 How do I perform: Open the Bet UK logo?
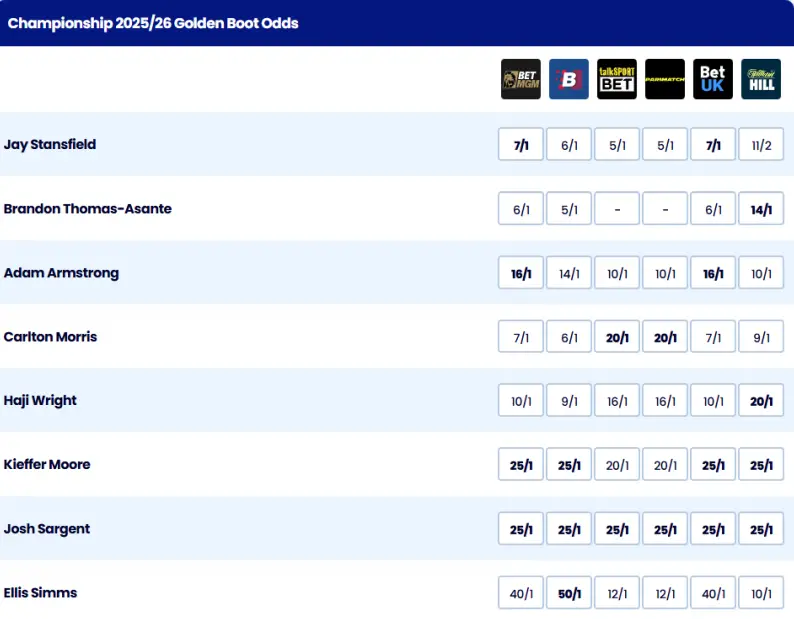(x=713, y=79)
